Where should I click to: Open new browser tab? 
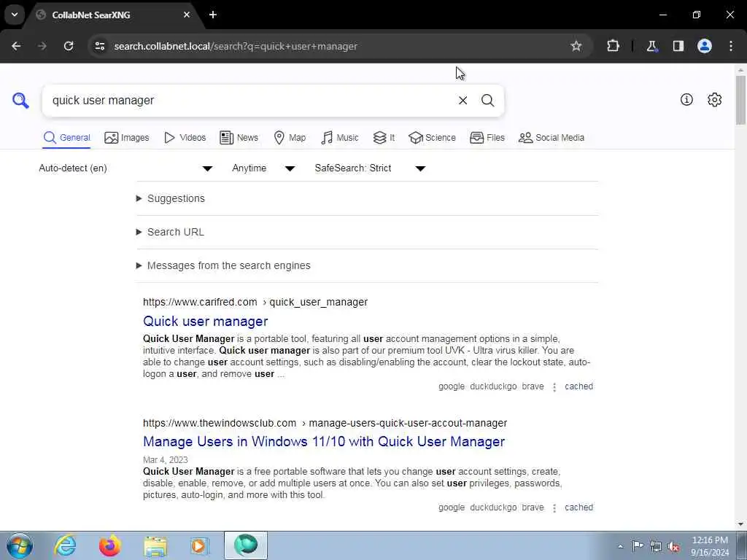tap(213, 15)
